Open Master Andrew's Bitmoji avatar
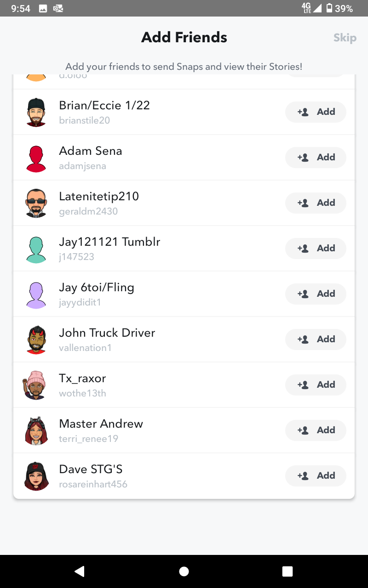Image resolution: width=368 pixels, height=588 pixels. [36, 430]
